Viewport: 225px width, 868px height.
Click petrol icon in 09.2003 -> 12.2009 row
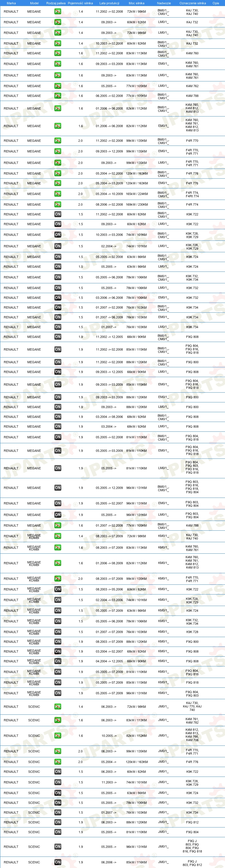click(x=58, y=151)
